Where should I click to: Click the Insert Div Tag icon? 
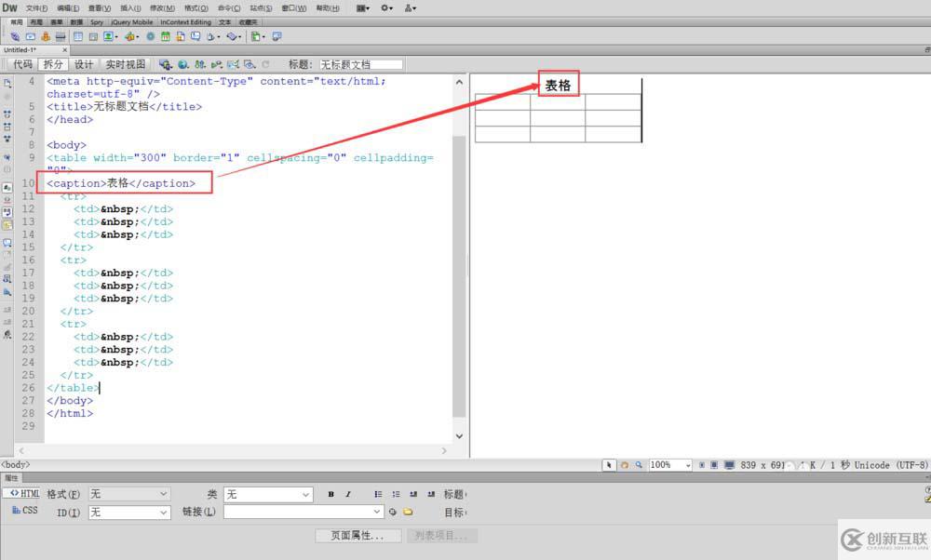(x=93, y=36)
